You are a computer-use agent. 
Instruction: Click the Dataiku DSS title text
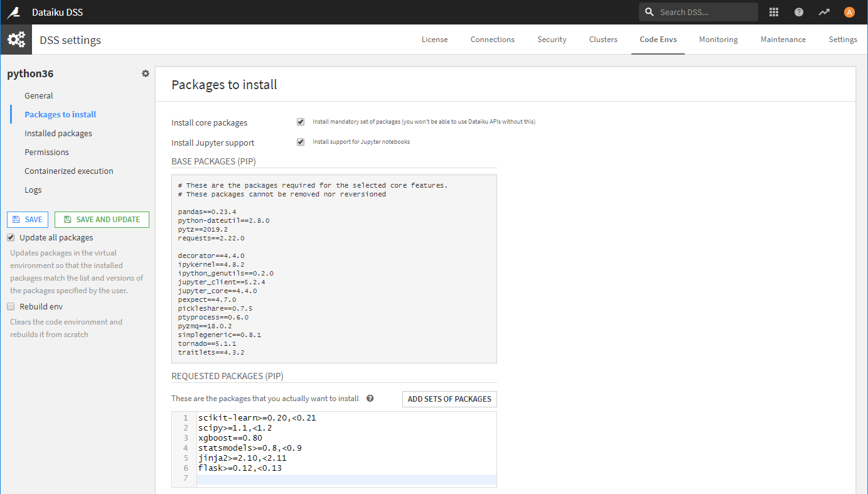pos(57,12)
